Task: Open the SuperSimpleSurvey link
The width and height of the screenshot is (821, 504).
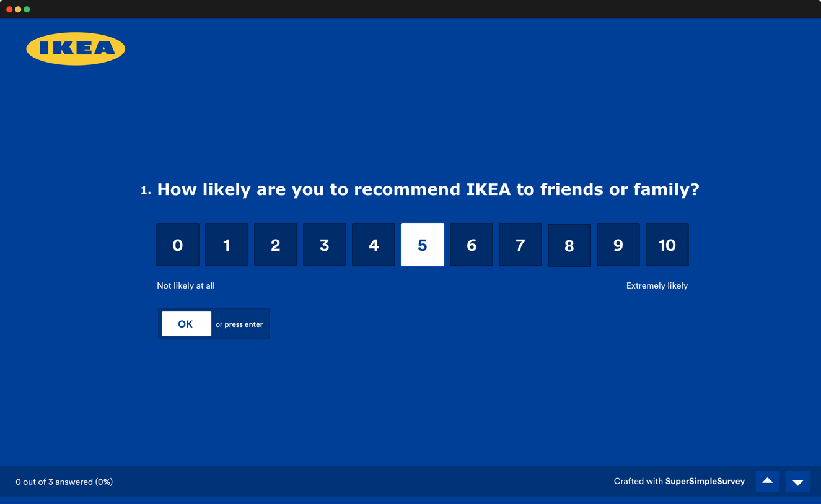Action: 705,481
